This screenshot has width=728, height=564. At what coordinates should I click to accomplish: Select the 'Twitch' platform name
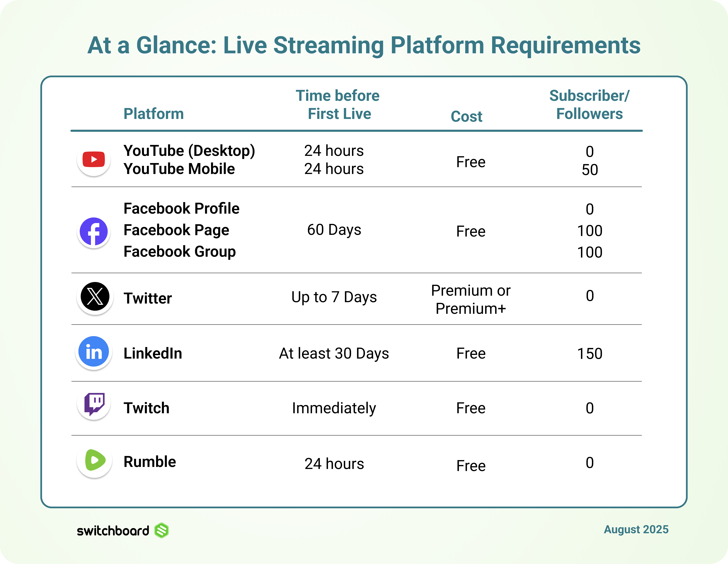pyautogui.click(x=146, y=408)
